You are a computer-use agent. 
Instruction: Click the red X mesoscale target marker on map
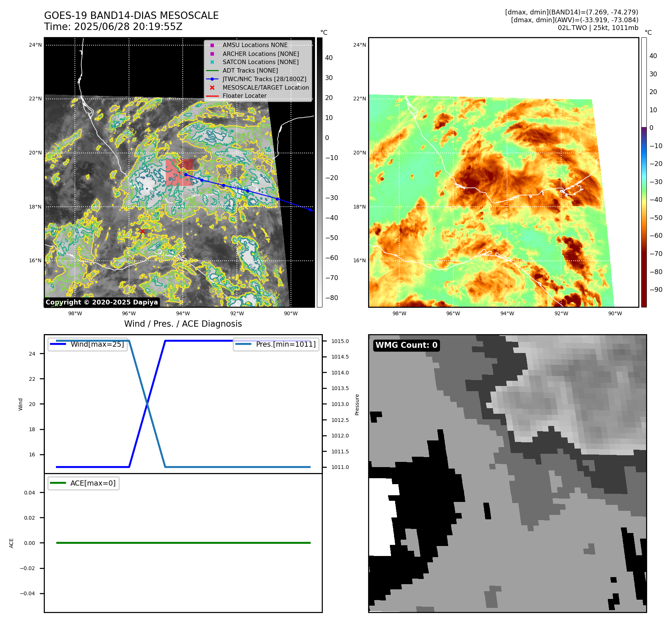142,231
